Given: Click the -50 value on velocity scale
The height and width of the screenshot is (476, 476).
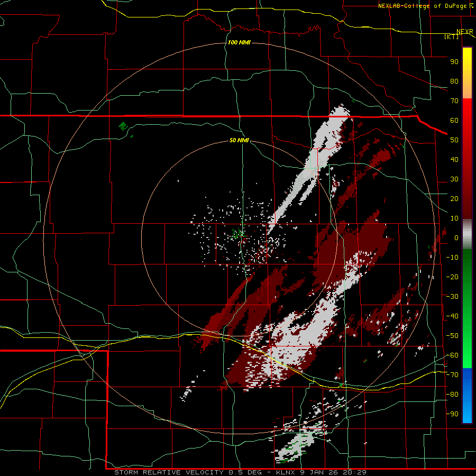Looking at the screenshot, I should pos(452,336).
